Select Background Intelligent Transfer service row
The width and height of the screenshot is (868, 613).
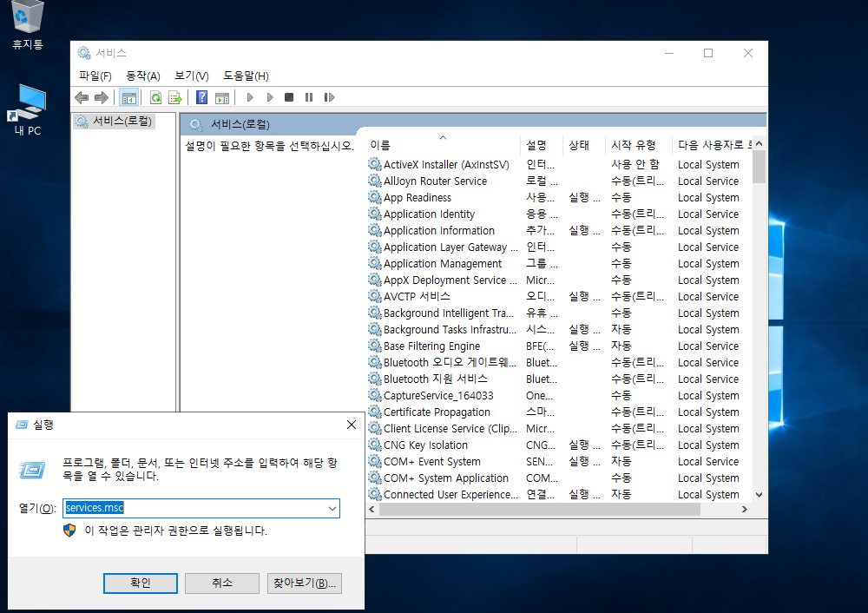559,313
